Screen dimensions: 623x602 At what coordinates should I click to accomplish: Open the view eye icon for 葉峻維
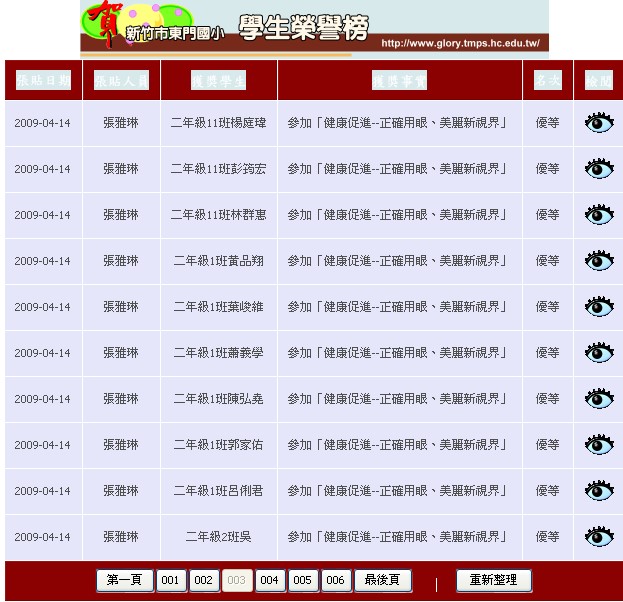click(599, 307)
